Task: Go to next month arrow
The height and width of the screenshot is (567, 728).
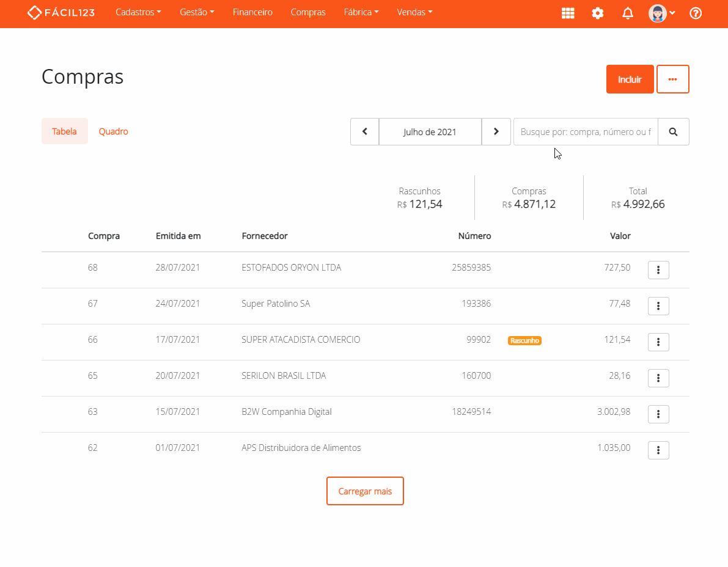Action: click(x=496, y=132)
